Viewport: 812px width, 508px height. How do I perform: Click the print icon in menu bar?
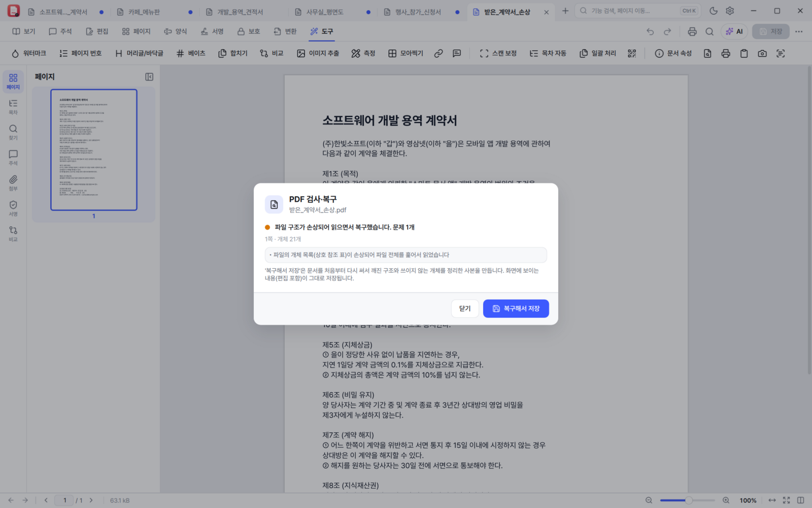692,31
